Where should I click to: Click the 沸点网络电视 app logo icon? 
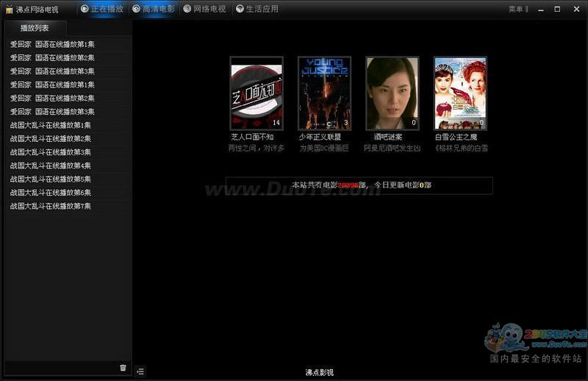point(10,10)
